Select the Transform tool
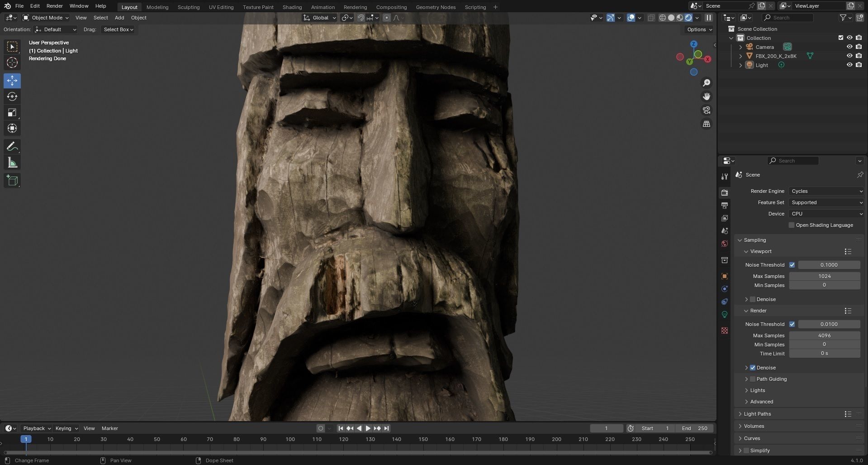The image size is (868, 465). pos(12,128)
